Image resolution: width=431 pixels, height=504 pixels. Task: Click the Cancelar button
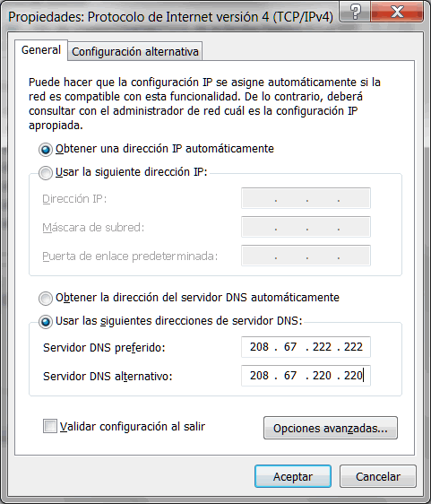[378, 476]
